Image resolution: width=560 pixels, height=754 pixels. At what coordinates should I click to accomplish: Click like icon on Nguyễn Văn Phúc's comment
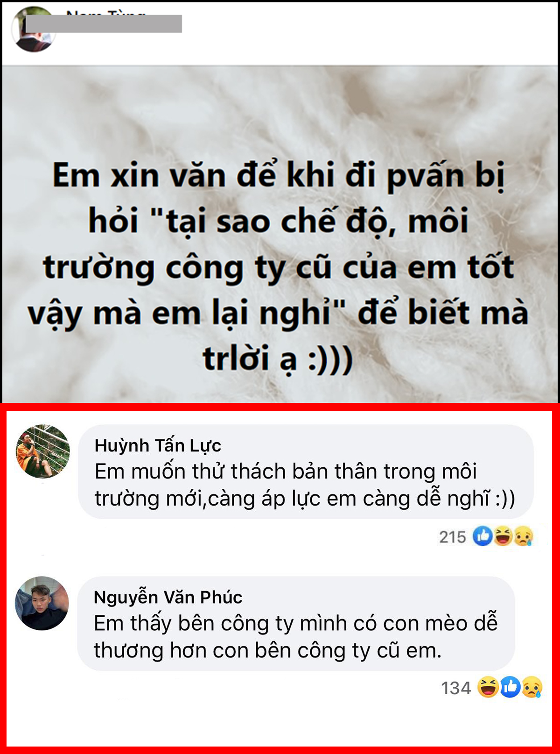(x=510, y=687)
